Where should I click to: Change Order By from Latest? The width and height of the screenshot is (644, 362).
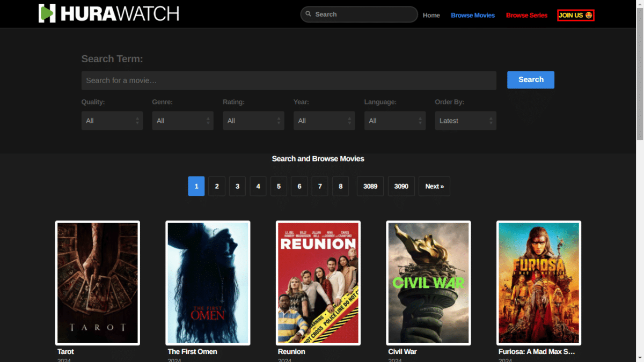[x=465, y=121]
